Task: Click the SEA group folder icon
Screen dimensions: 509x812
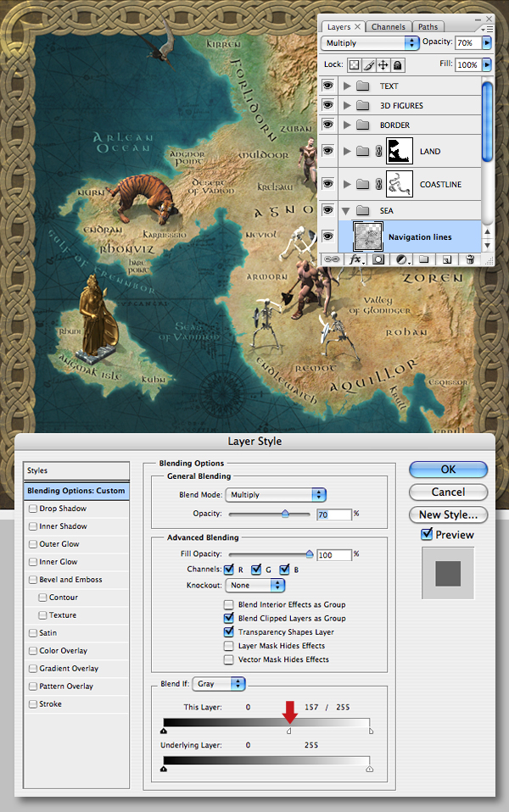Action: (x=363, y=211)
